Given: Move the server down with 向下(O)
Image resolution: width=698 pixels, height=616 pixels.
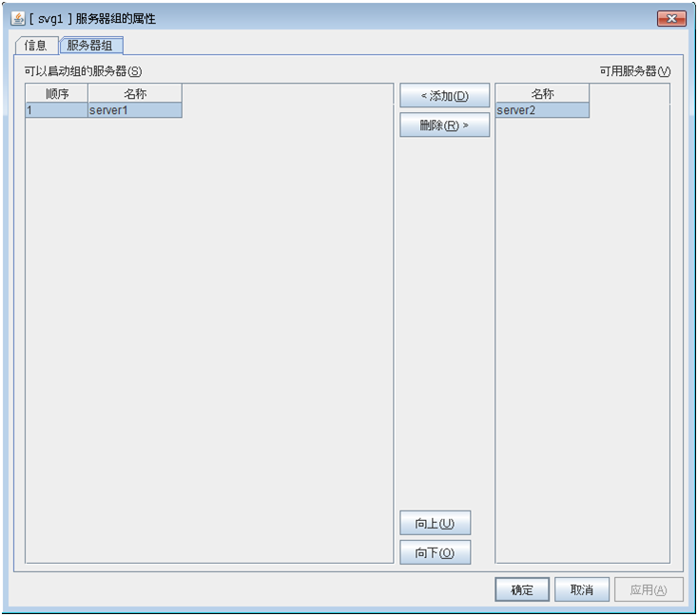Looking at the screenshot, I should [435, 552].
